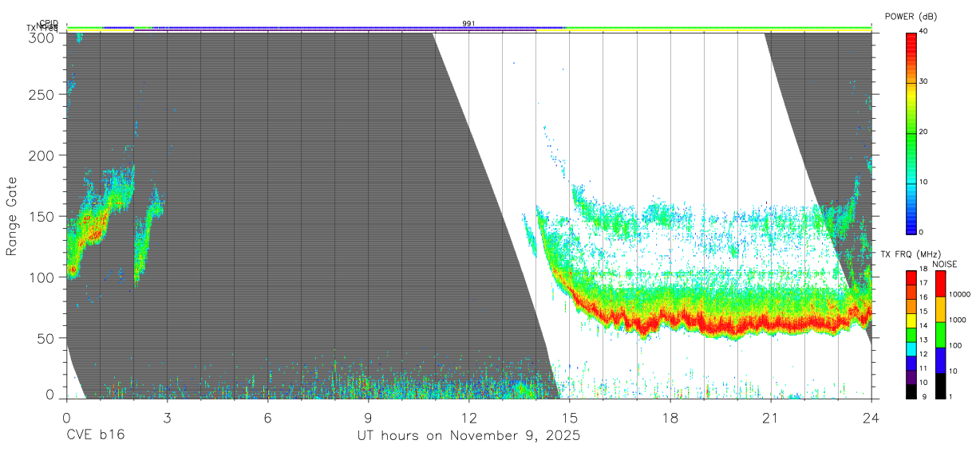Click the CVE b16 radar beam label
Image resolution: width=980 pixels, height=452 pixels.
(x=95, y=436)
